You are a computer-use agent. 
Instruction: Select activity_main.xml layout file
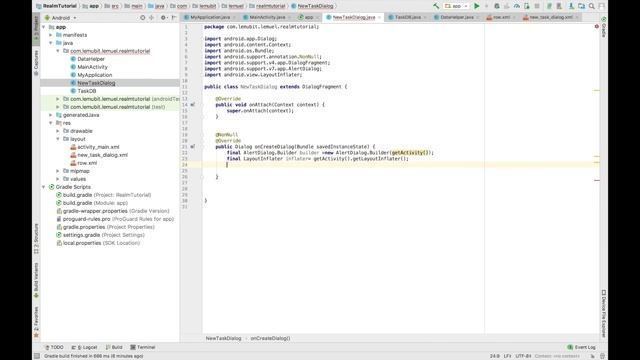98,147
